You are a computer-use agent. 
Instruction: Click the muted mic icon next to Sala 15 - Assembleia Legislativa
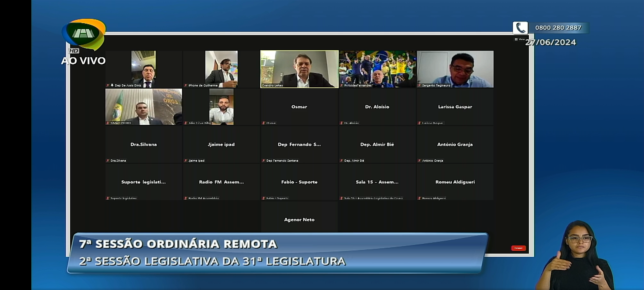(x=342, y=198)
